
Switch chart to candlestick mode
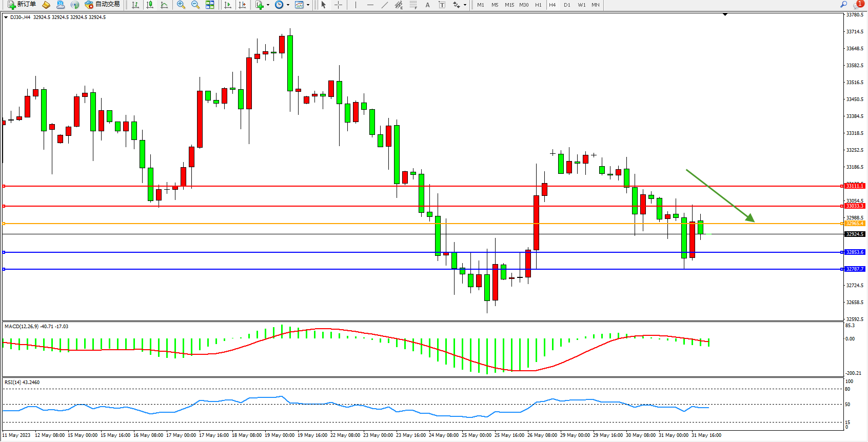click(150, 5)
